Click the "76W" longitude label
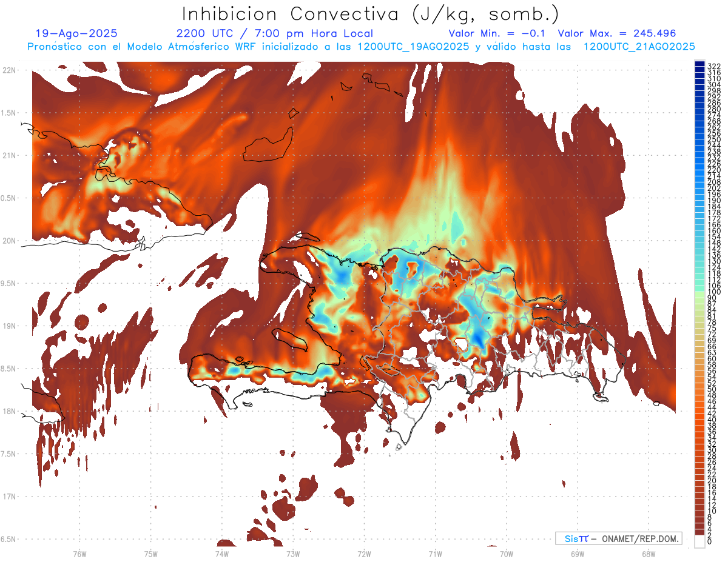Image resolution: width=728 pixels, height=562 pixels. [79, 554]
